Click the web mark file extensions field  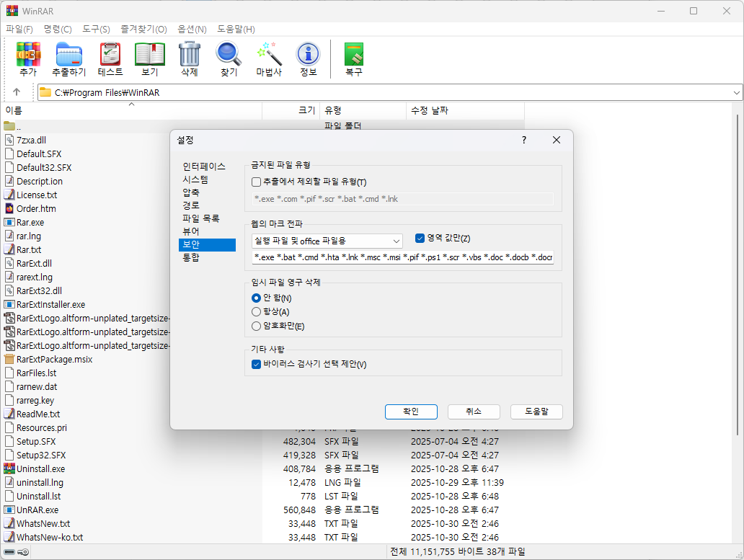pos(403,257)
